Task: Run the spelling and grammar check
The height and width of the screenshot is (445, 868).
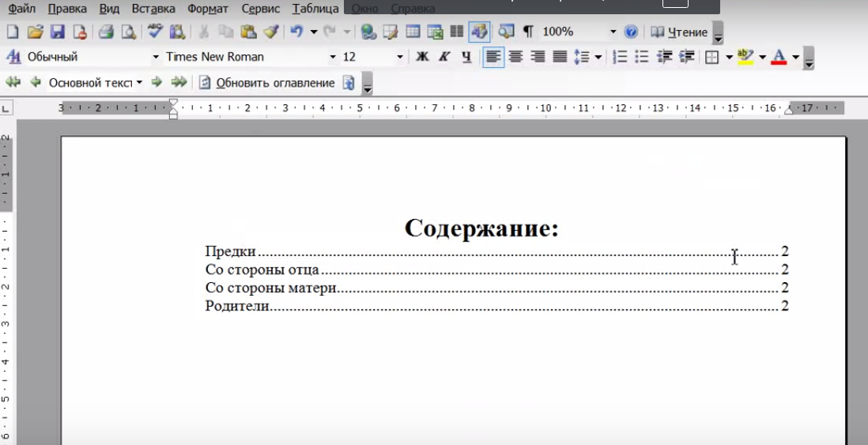Action: coord(155,32)
